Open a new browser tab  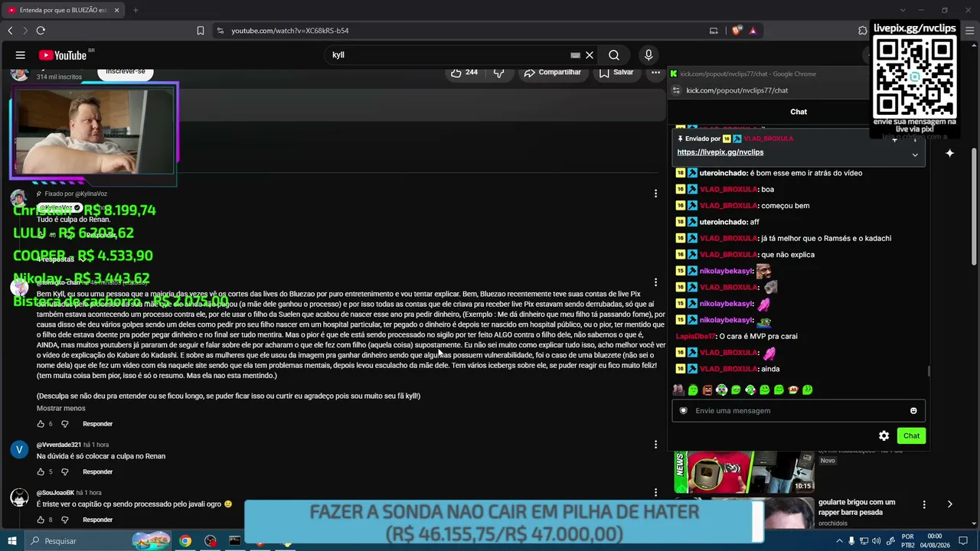tap(136, 10)
